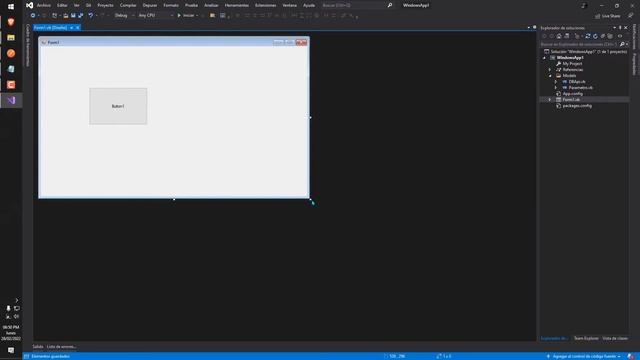Select packages.config in Solution Explorer

(577, 106)
